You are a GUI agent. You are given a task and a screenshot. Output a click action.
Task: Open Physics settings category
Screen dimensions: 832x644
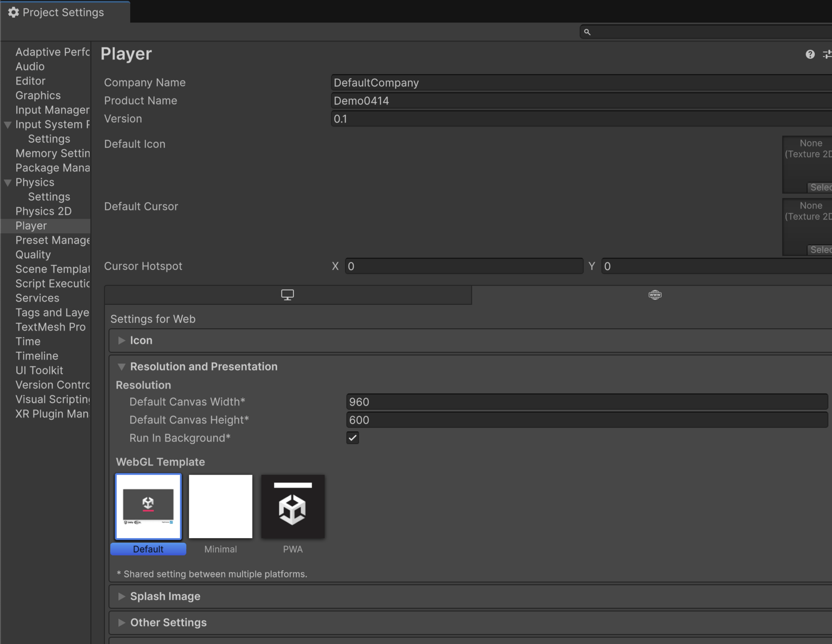[35, 182]
